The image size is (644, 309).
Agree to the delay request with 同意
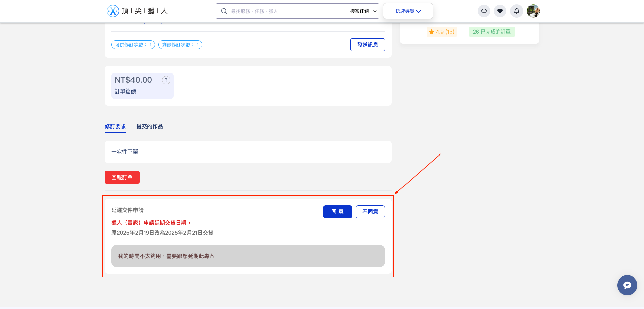point(337,212)
